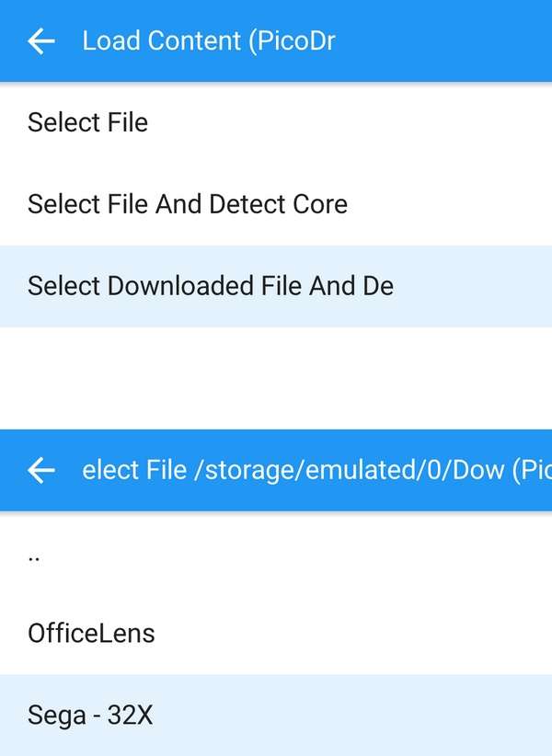This screenshot has width=552, height=756.
Task: Click the /storage/emulated/0/Dow path title
Action: tap(349, 470)
